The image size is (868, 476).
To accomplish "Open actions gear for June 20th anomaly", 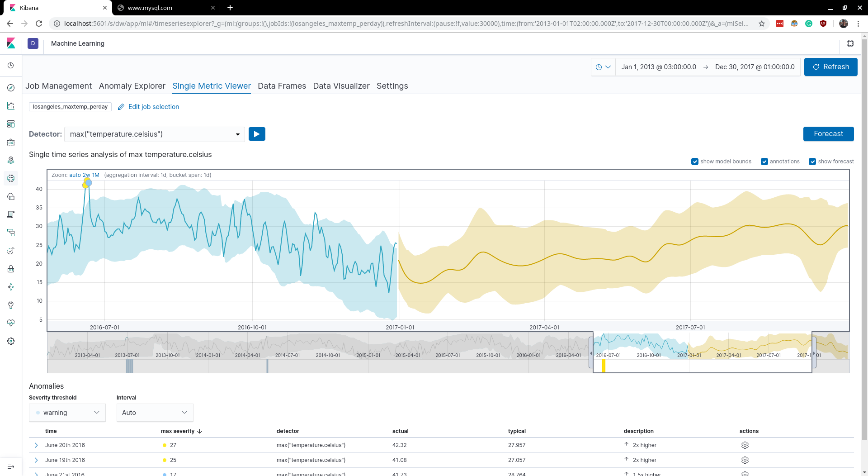I will point(745,445).
